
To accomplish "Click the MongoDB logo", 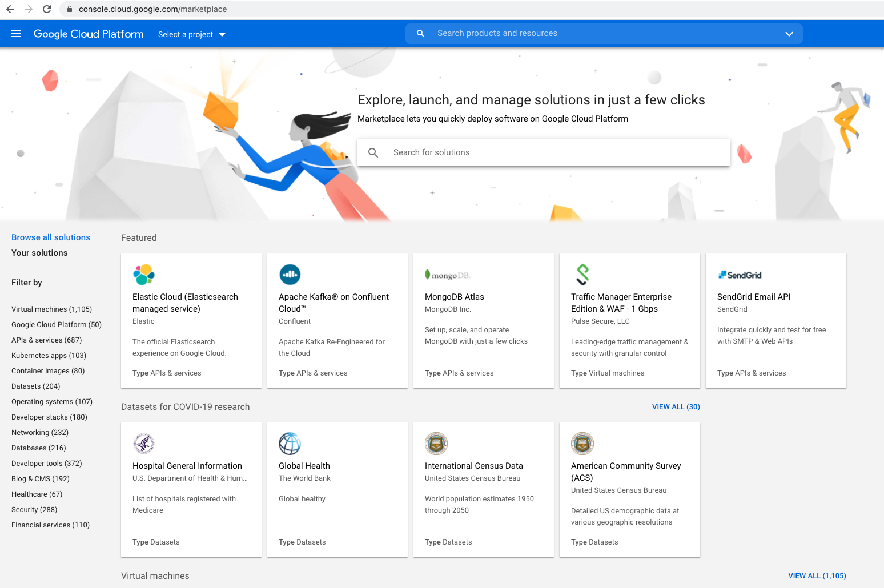I will (x=448, y=275).
